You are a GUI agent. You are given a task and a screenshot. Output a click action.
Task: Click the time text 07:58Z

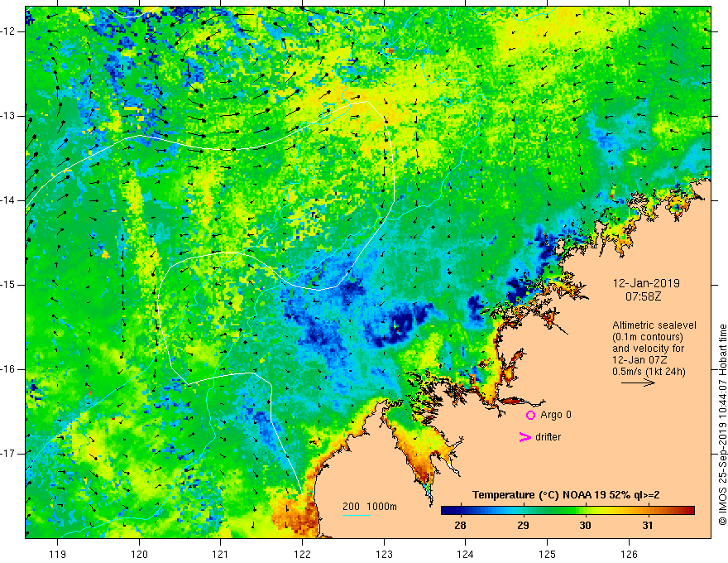pos(643,296)
